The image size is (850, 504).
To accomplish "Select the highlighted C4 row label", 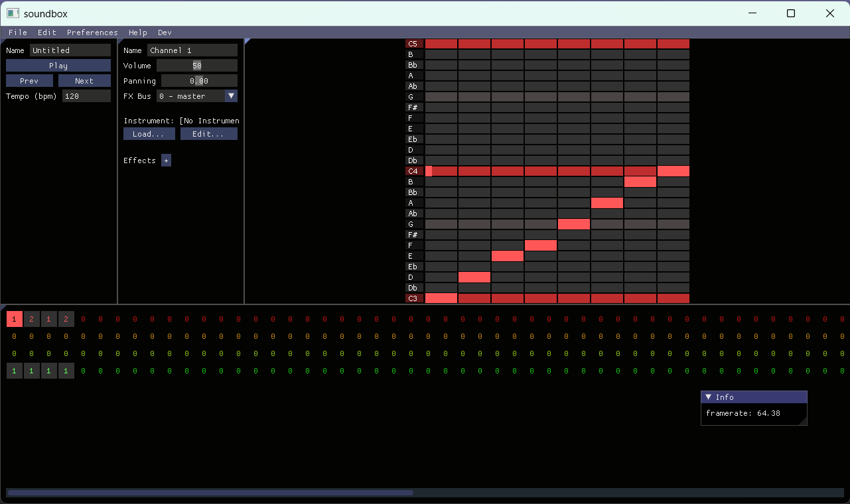I will click(413, 170).
